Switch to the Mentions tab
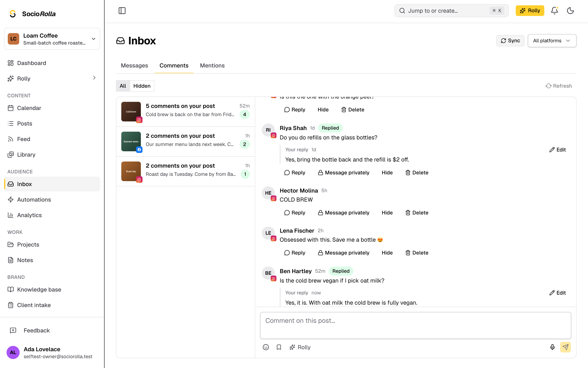The width and height of the screenshot is (588, 368). point(212,65)
